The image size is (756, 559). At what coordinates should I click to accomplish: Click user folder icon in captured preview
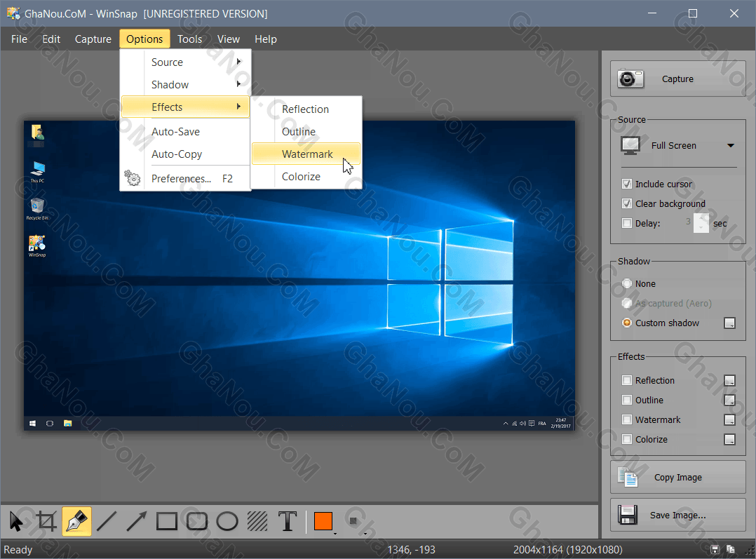pyautogui.click(x=37, y=133)
